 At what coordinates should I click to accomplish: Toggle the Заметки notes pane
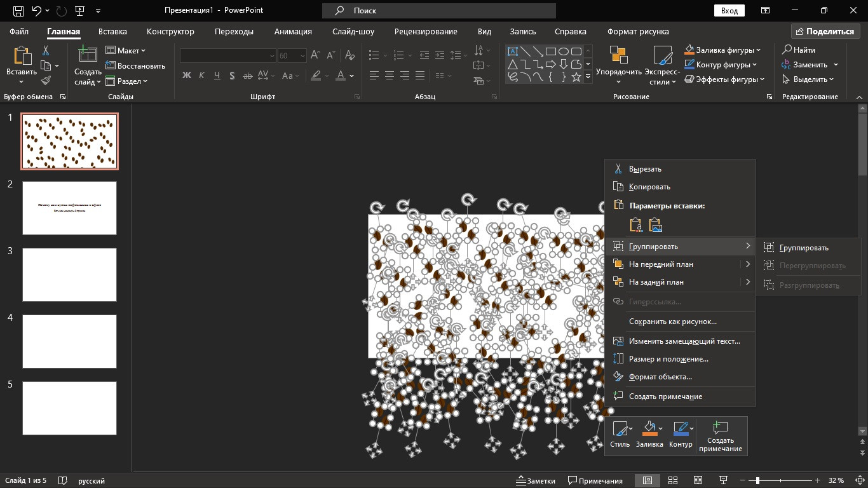tap(536, 480)
